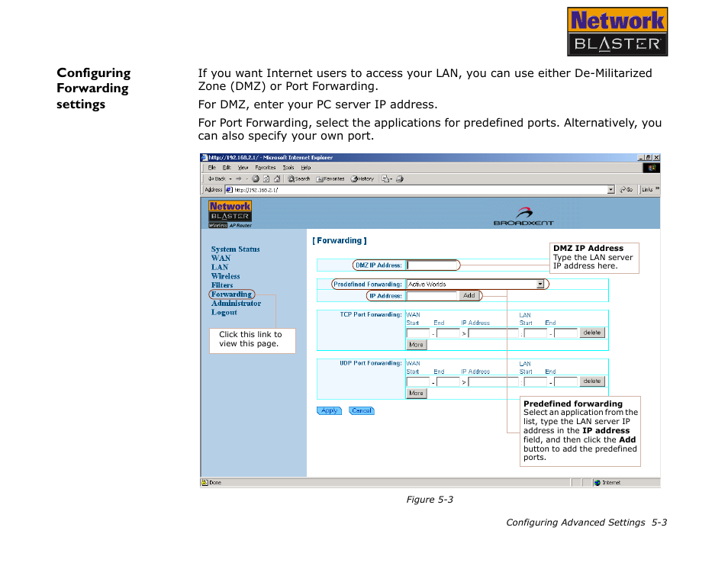Open the Filters settings link
The image size is (728, 566).
[x=222, y=285]
